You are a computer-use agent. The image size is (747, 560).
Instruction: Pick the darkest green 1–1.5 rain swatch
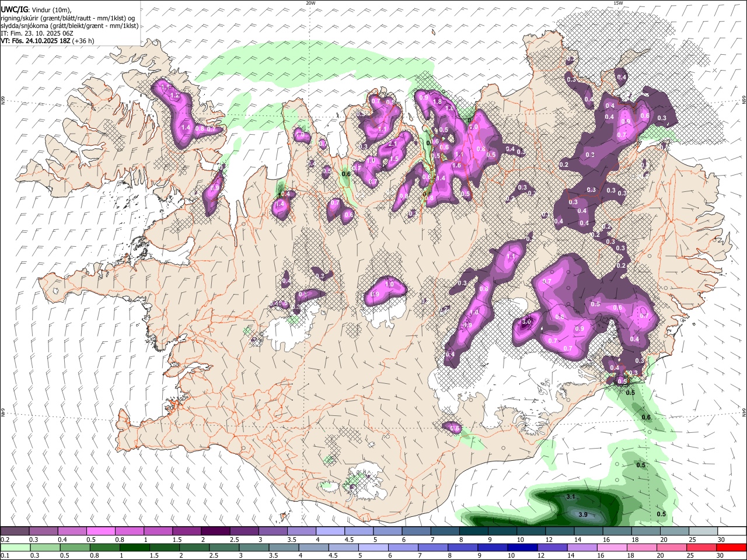[x=135, y=547]
